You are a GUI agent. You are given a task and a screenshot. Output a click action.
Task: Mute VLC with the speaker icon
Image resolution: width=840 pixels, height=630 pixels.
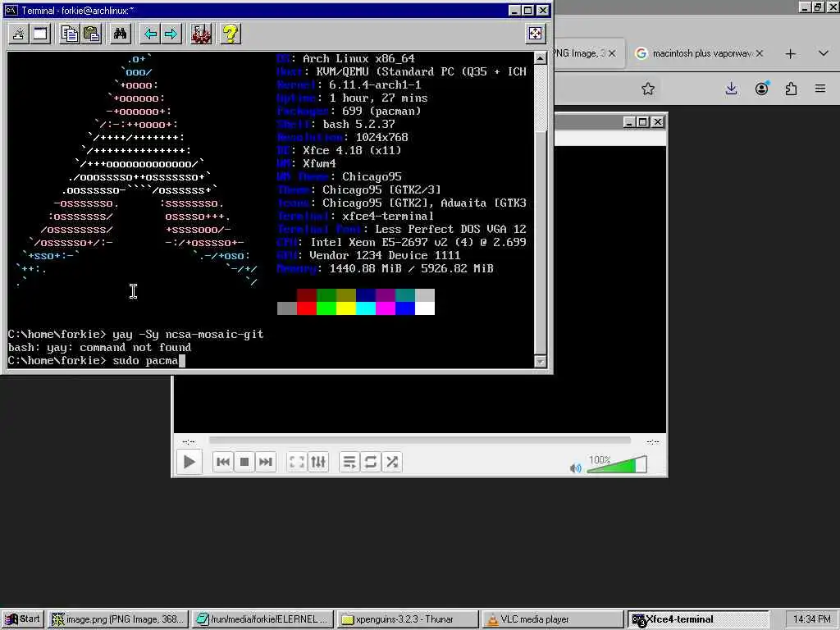[576, 468]
